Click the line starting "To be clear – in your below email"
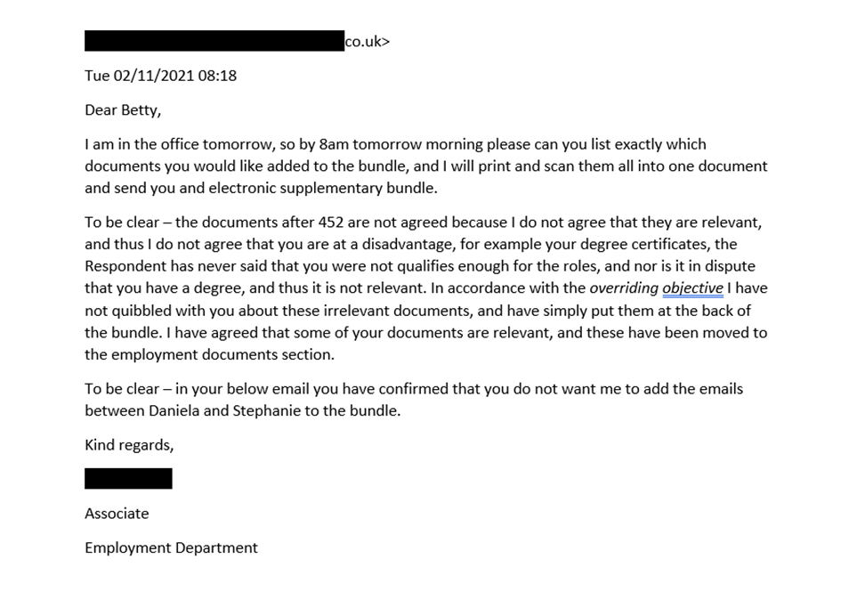The width and height of the screenshot is (865, 616). click(413, 389)
